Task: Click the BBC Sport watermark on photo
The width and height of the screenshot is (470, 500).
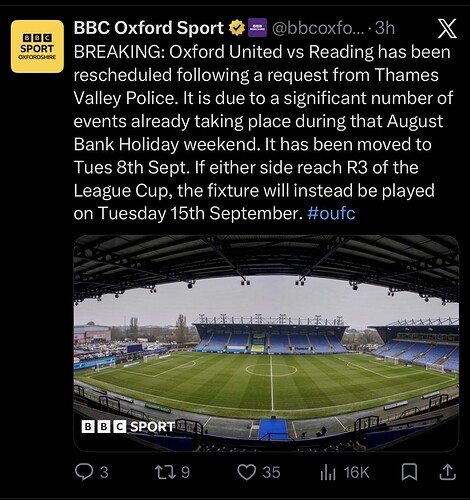Action: 128,427
